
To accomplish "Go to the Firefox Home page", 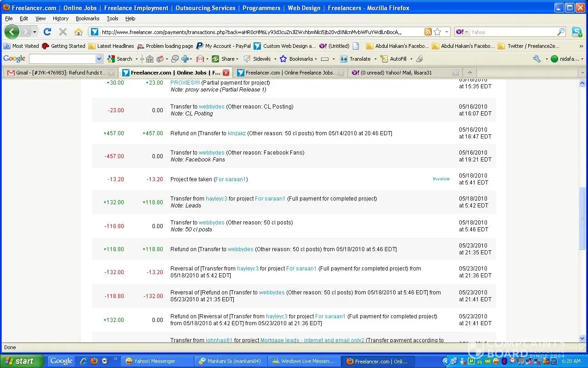I will tap(79, 32).
